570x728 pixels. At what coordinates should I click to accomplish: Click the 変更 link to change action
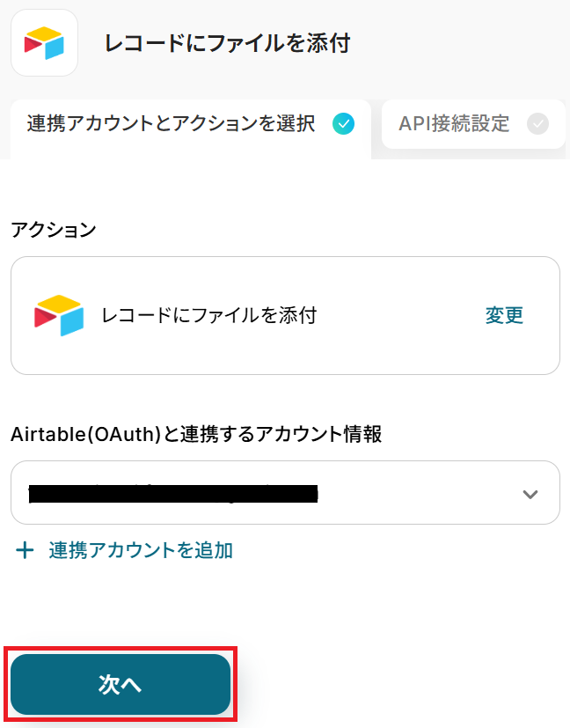click(504, 315)
